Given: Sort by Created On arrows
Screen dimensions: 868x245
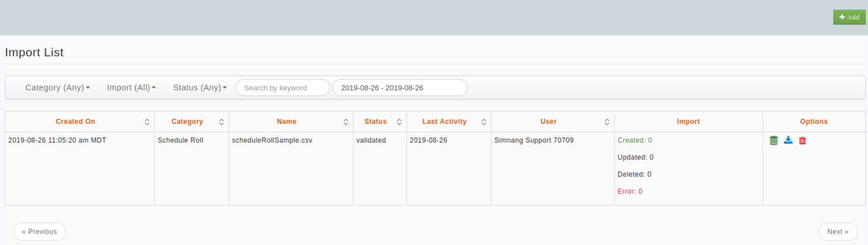Looking at the screenshot, I should pyautogui.click(x=147, y=122).
